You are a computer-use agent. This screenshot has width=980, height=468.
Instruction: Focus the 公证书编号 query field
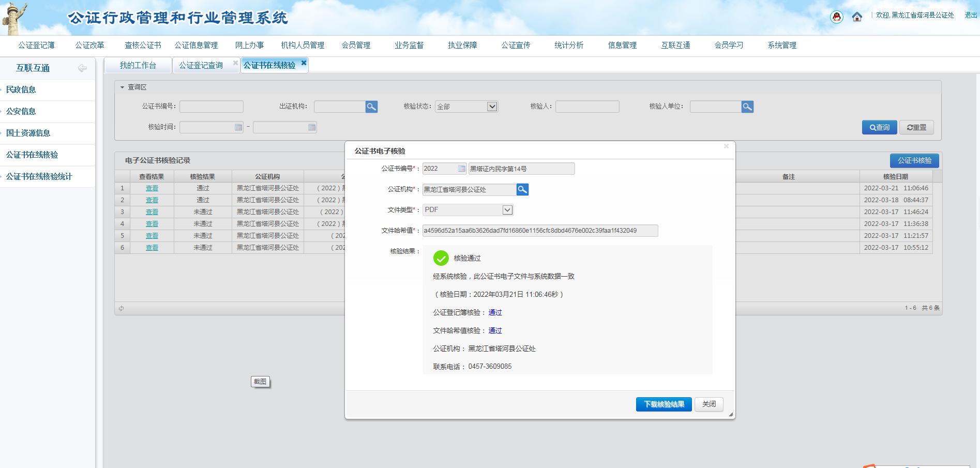click(x=212, y=107)
